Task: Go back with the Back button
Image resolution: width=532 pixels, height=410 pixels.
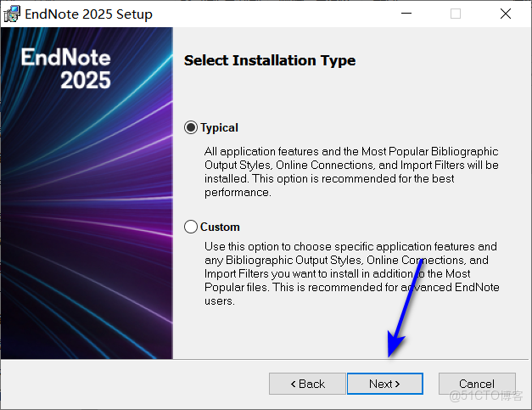Action: click(307, 384)
